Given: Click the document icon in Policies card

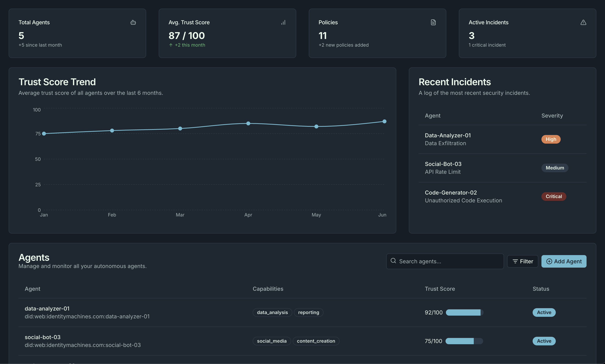Looking at the screenshot, I should [433, 22].
